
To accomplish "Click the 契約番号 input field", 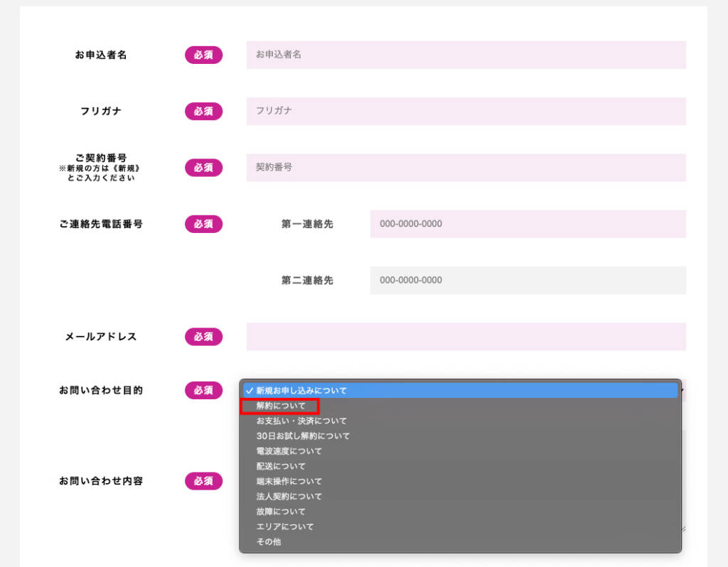I will [466, 168].
